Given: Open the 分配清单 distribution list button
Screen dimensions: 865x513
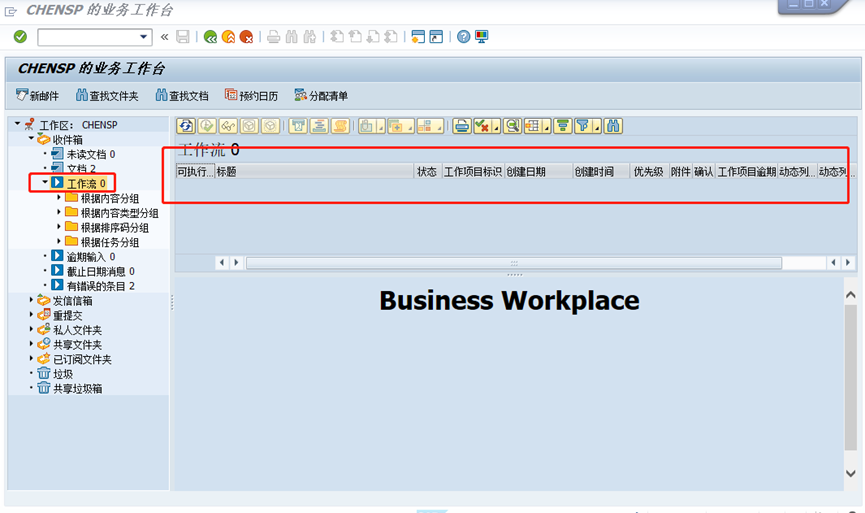Looking at the screenshot, I should [x=321, y=95].
